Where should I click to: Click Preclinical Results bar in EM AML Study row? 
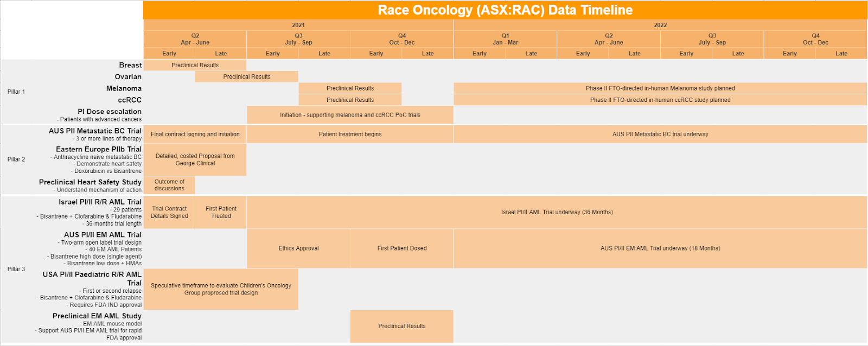coord(402,326)
